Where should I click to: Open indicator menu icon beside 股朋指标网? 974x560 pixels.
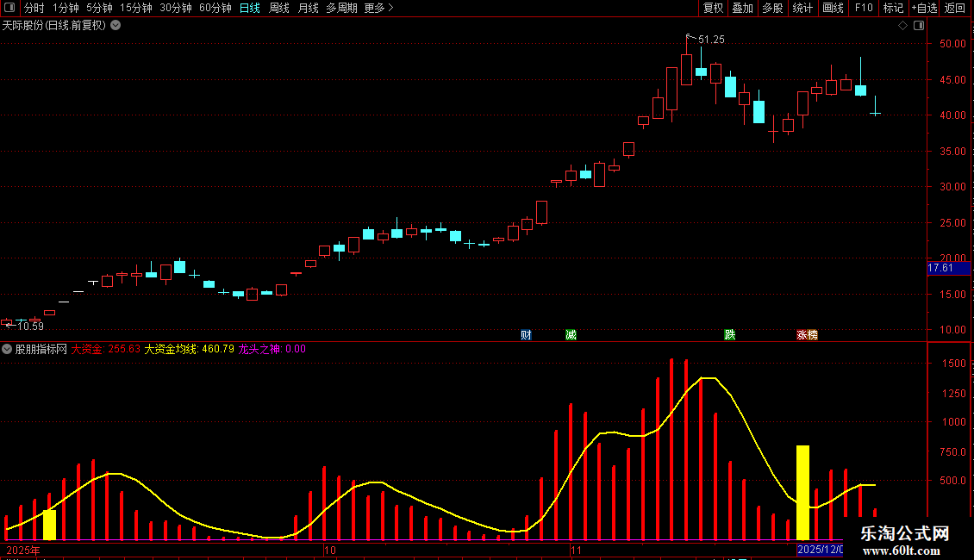tap(7, 349)
